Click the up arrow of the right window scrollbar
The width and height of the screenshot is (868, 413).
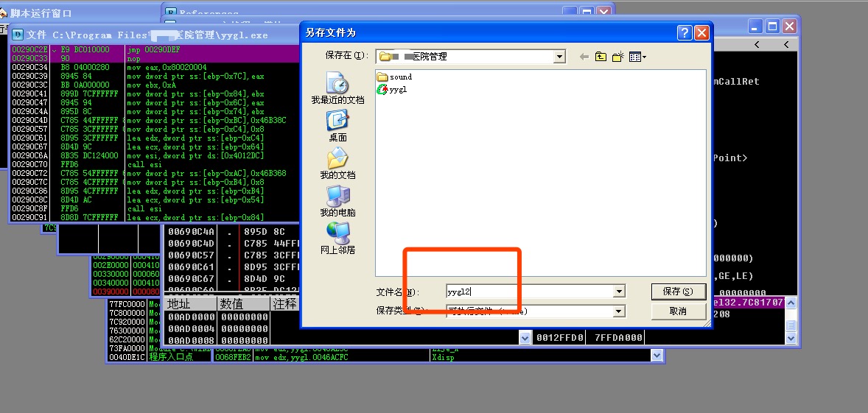[x=791, y=303]
